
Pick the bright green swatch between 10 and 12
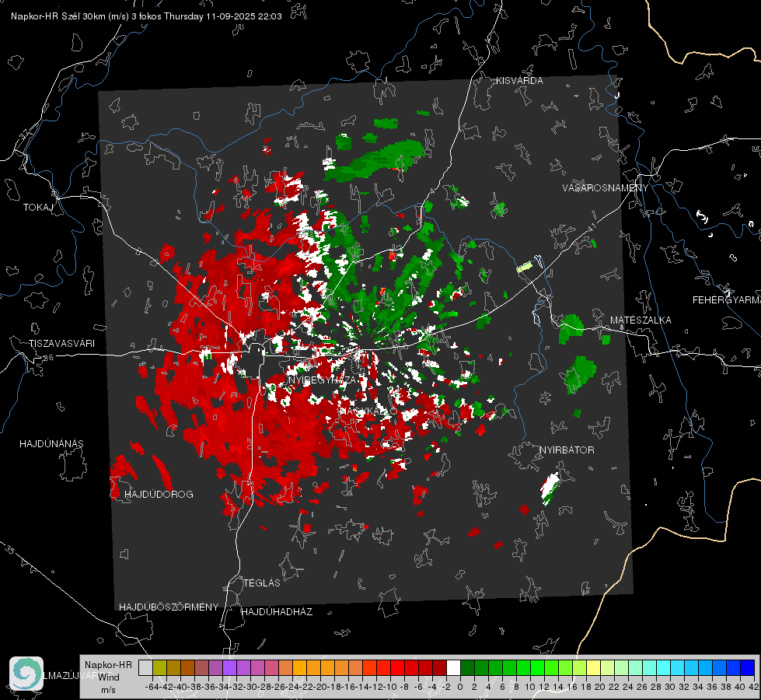point(538,668)
